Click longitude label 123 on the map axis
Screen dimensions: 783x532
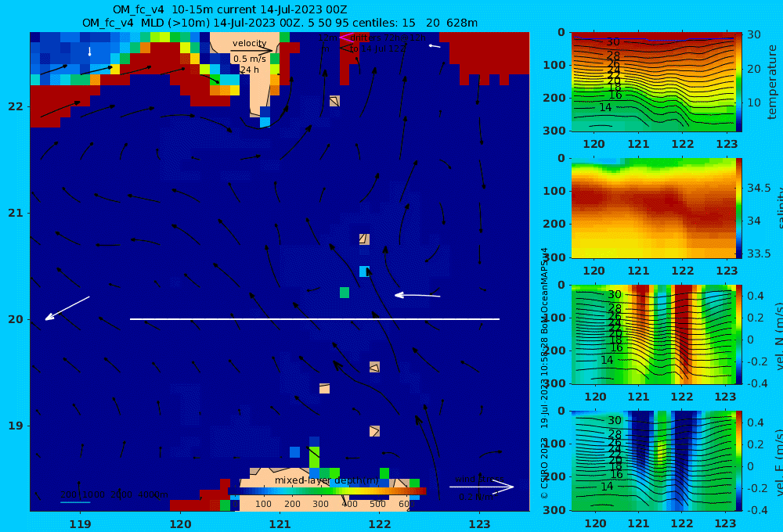tap(480, 524)
